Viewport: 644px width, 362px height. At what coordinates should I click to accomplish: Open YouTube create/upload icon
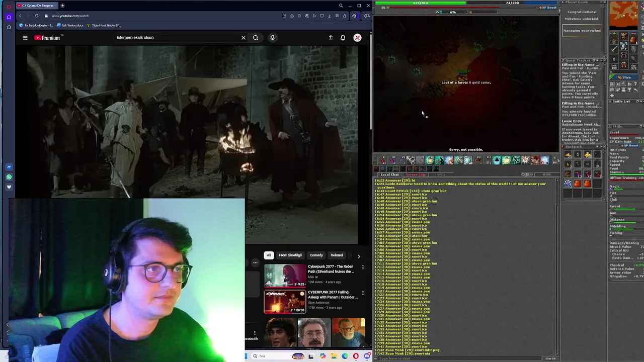(x=331, y=38)
